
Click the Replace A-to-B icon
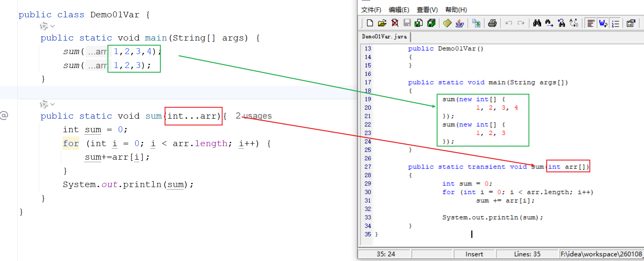tap(574, 23)
